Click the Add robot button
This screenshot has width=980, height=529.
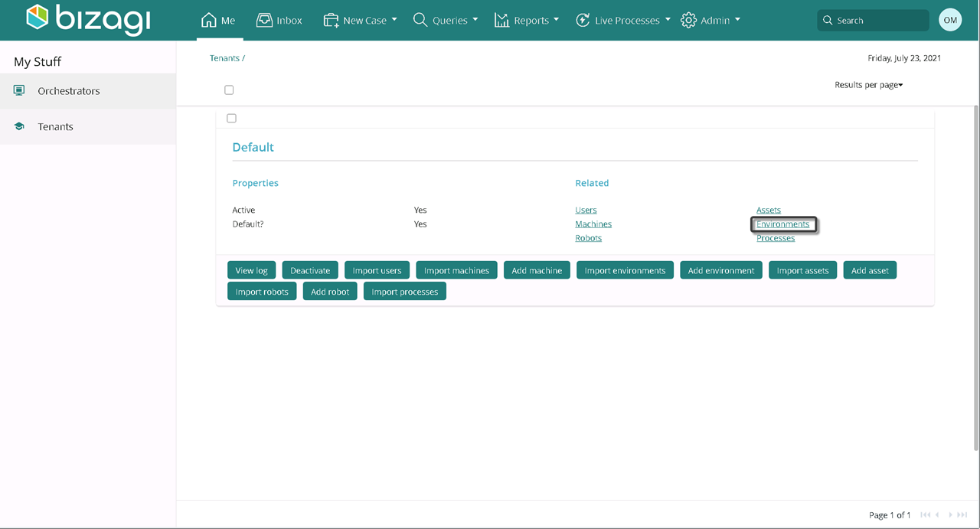click(330, 292)
